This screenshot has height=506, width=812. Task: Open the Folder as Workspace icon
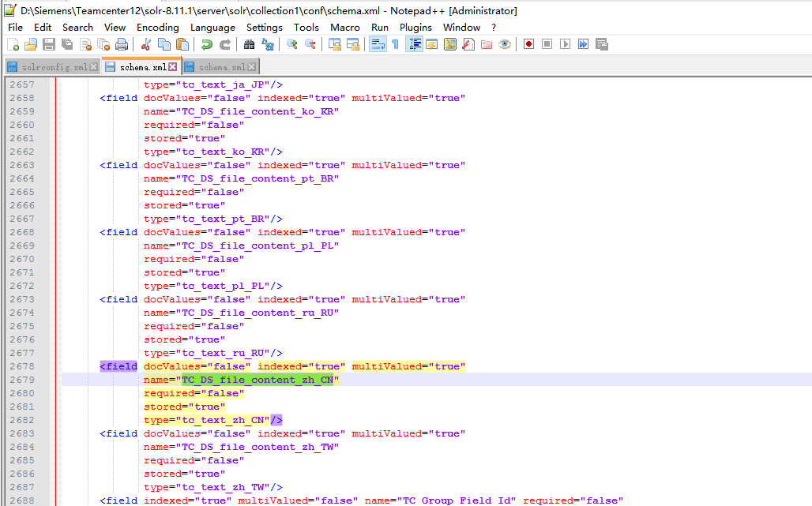click(487, 44)
